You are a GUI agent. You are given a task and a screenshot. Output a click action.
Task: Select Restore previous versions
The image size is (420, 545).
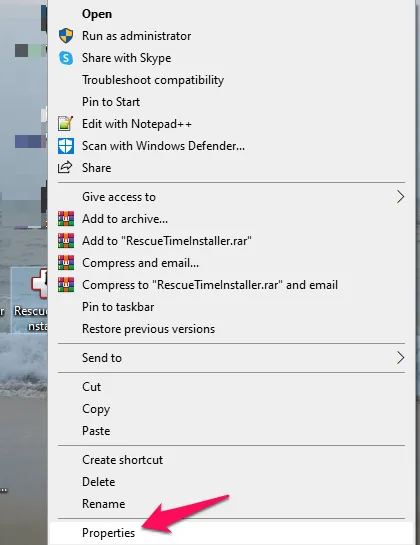click(231, 329)
